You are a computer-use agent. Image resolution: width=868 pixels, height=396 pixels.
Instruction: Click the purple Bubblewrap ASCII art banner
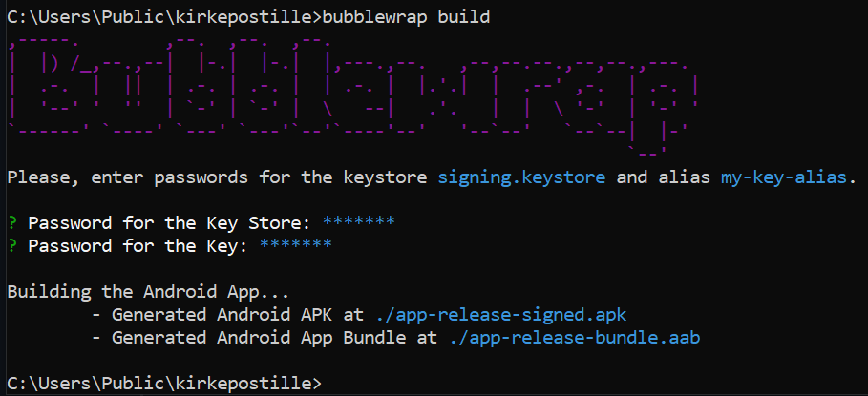[x=352, y=97]
